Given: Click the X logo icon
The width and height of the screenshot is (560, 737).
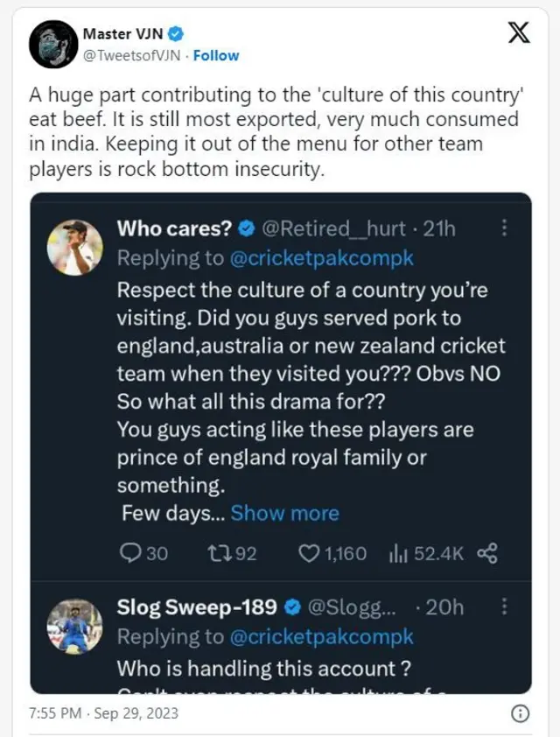Looking at the screenshot, I should pos(519,33).
